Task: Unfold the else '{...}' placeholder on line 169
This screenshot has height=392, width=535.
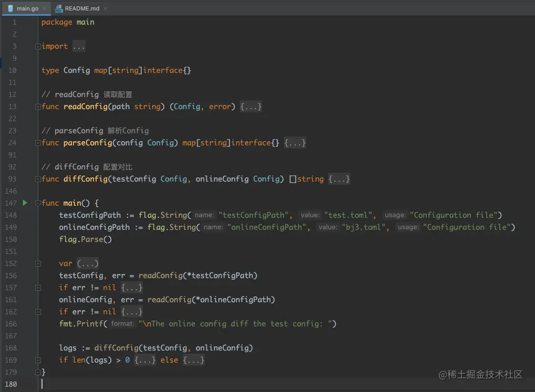Action: pos(193,360)
